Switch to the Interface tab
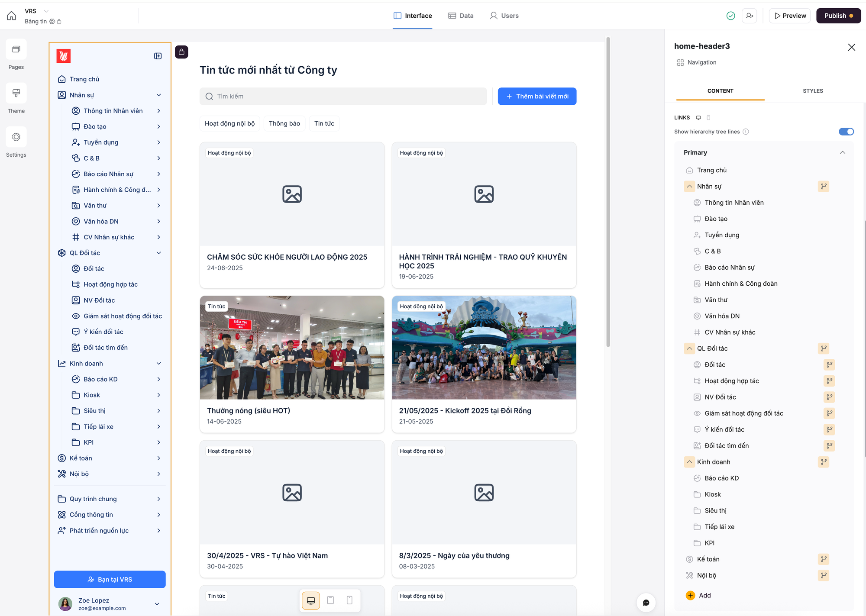 coord(413,16)
